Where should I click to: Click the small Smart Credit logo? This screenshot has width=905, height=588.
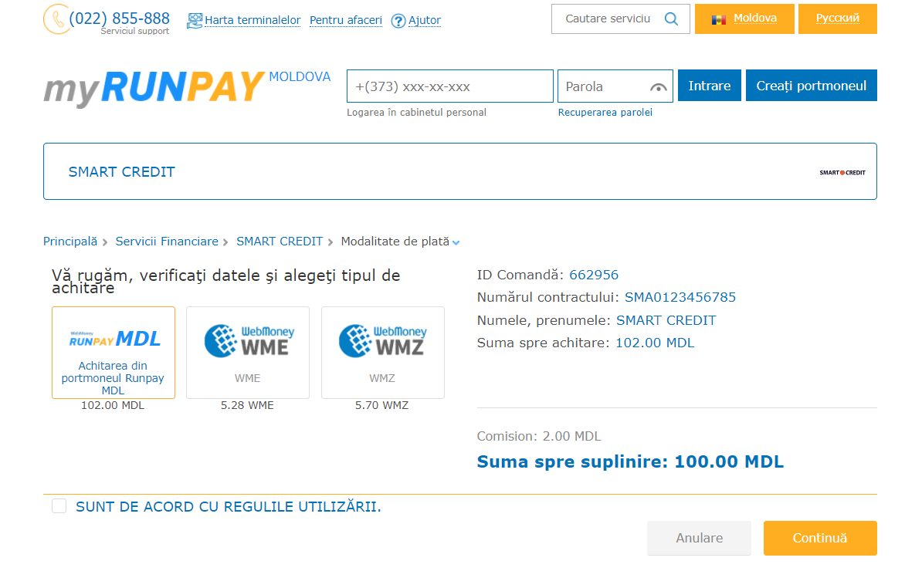(842, 173)
